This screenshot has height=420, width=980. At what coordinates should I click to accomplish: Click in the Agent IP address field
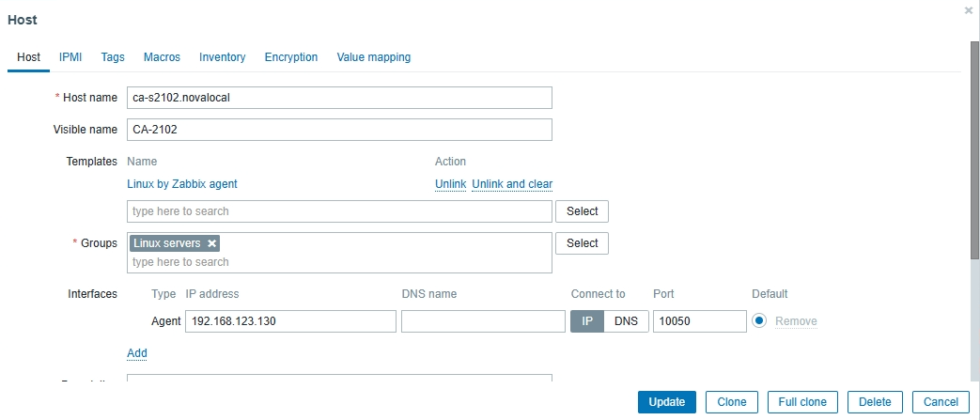click(x=290, y=320)
